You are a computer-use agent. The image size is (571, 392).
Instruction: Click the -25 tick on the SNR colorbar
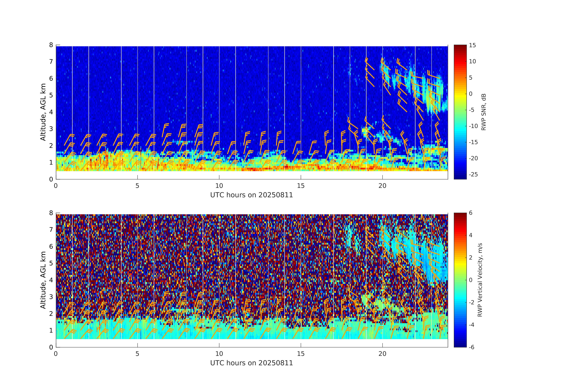point(473,174)
